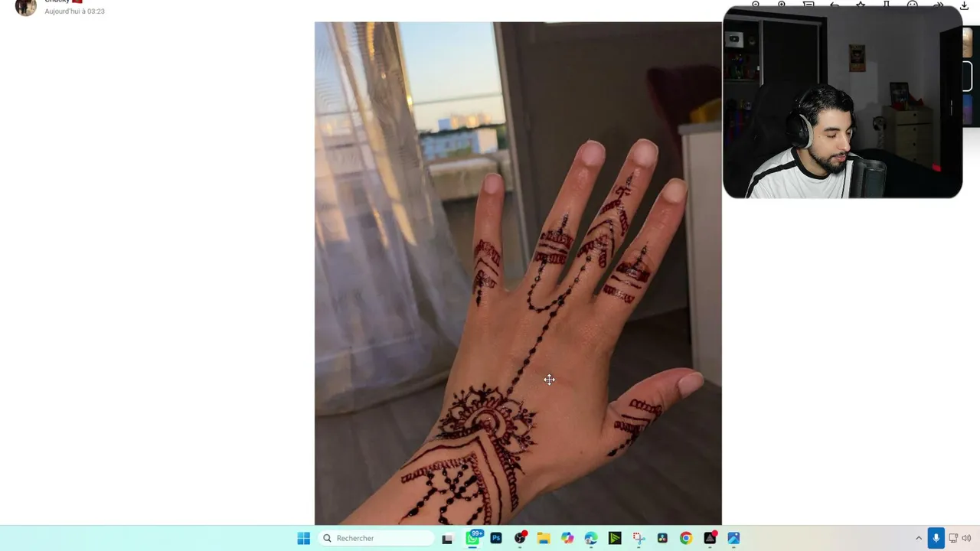Open the dark triangle app with red badge
Image resolution: width=980 pixels, height=551 pixels.
[x=710, y=538]
